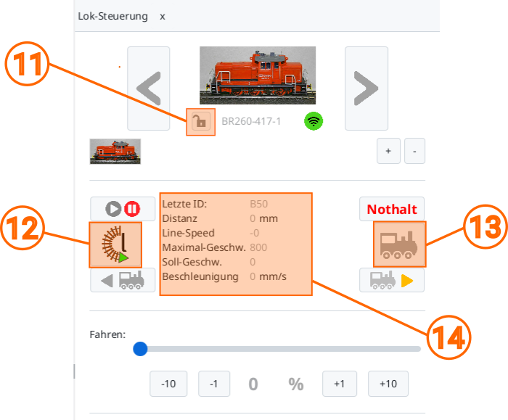Click the Fahren speed slider handle
The width and height of the screenshot is (508, 420).
(140, 349)
